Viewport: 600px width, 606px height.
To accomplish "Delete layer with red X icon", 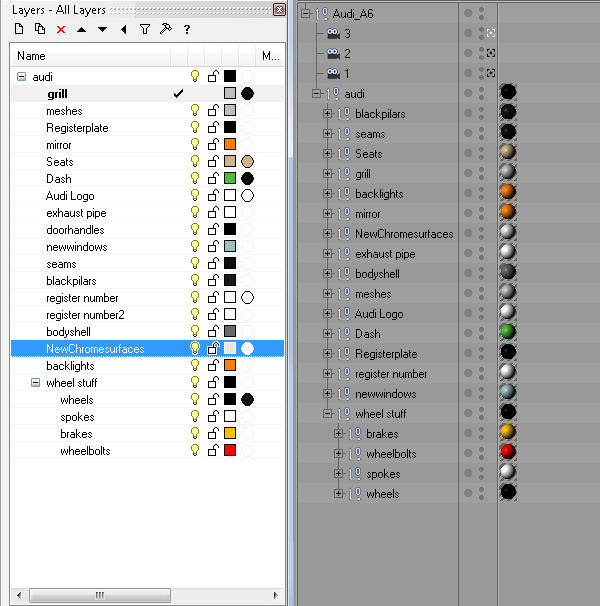I will (x=61, y=29).
